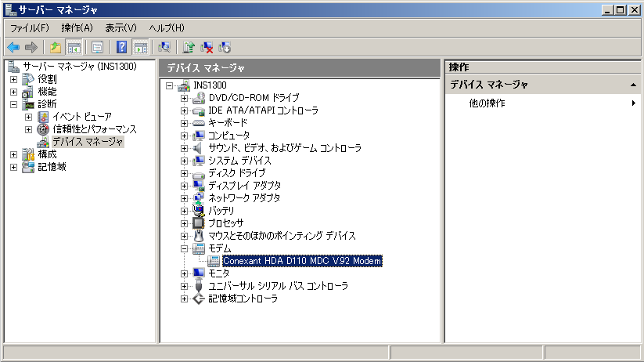Viewport: 644px width, 362px height.
Task: Collapse the INS1300 root device node
Action: coord(169,85)
